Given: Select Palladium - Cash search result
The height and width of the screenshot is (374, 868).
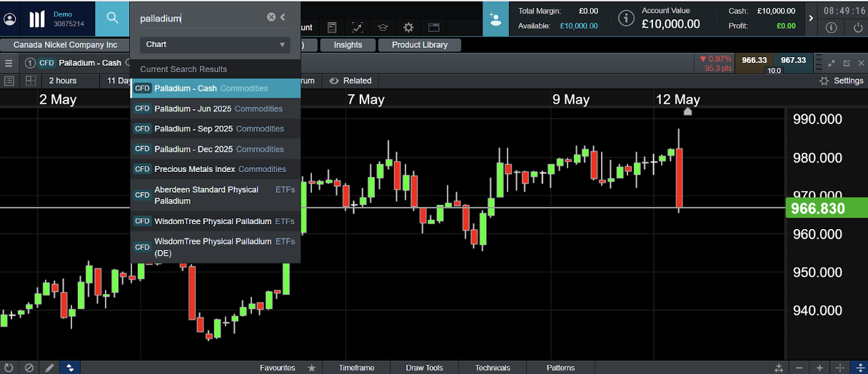Looking at the screenshot, I should [x=215, y=89].
